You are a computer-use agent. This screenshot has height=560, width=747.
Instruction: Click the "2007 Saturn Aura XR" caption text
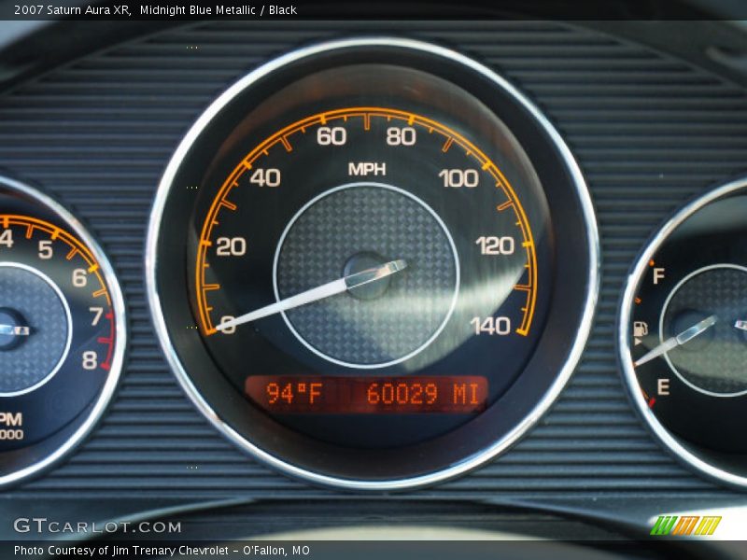pos(73,10)
